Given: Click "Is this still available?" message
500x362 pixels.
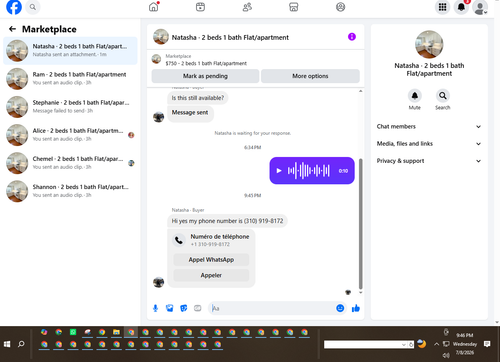Looking at the screenshot, I should [x=198, y=98].
